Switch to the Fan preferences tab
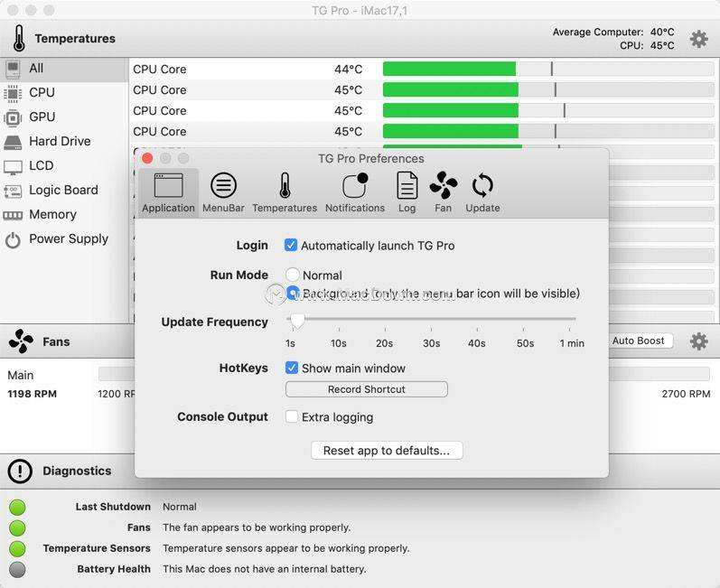The height and width of the screenshot is (588, 720). [444, 192]
